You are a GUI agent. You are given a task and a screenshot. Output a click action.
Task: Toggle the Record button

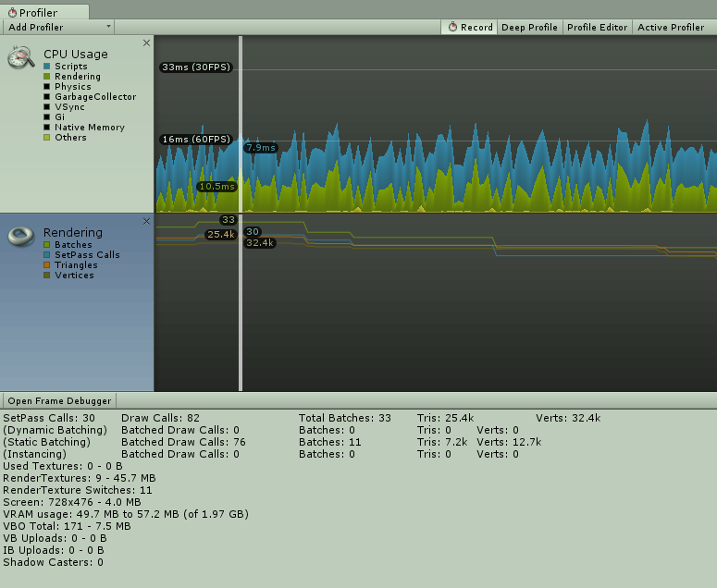tap(470, 28)
